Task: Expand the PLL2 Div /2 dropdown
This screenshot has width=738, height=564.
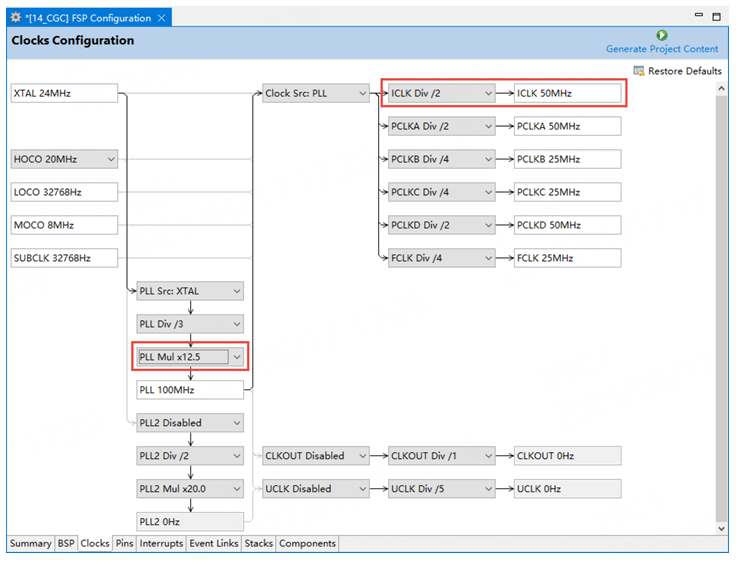Action: pyautogui.click(x=190, y=456)
